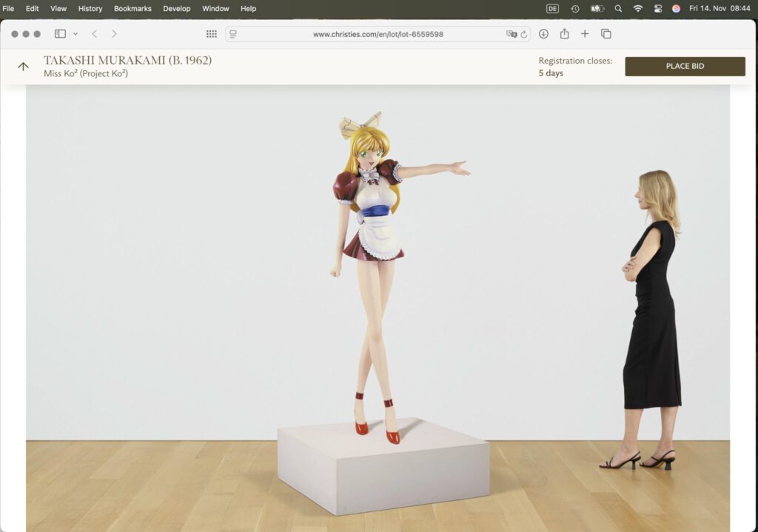This screenshot has height=532, width=758.
Task: Click the up arrow beside the lot title
Action: [23, 67]
